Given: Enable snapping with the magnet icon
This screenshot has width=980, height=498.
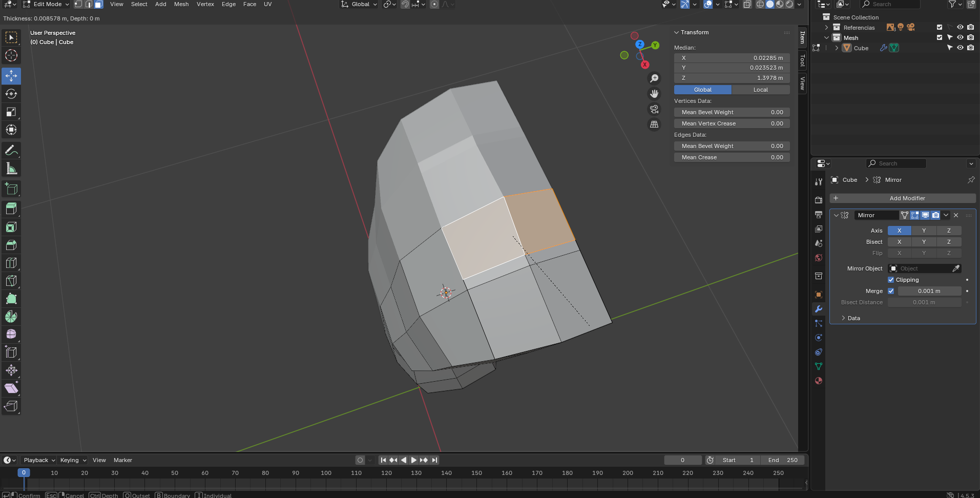Looking at the screenshot, I should point(406,4).
